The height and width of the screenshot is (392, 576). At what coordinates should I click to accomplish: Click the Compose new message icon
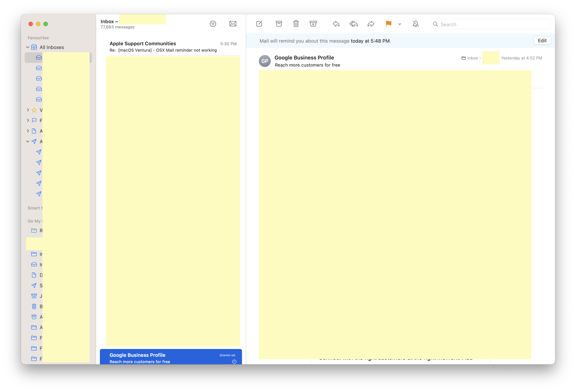point(259,24)
